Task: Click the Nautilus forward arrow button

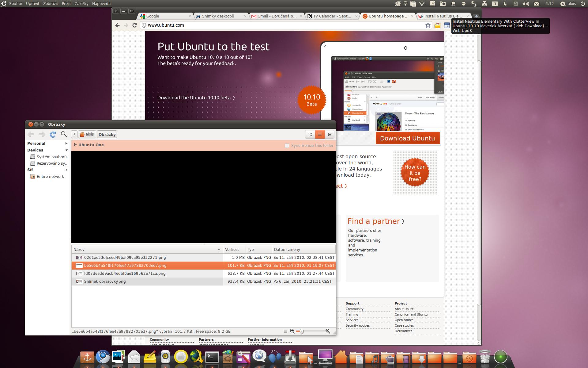Action: pos(42,134)
